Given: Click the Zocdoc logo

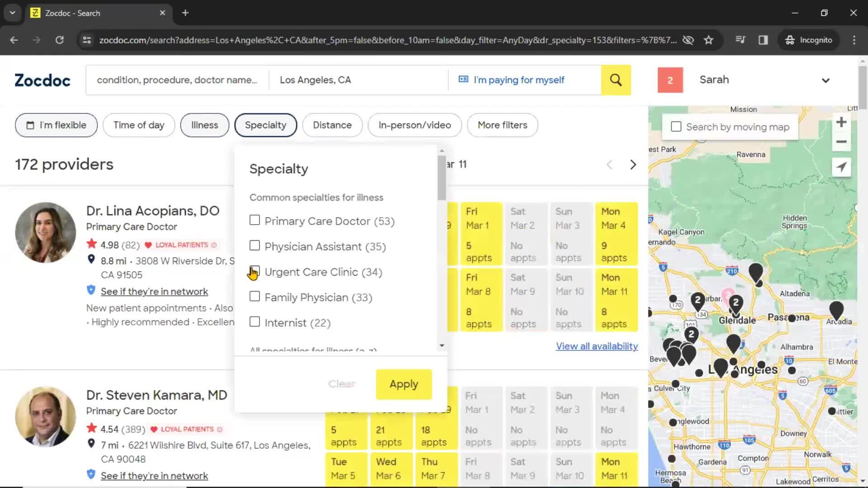Looking at the screenshot, I should [42, 80].
